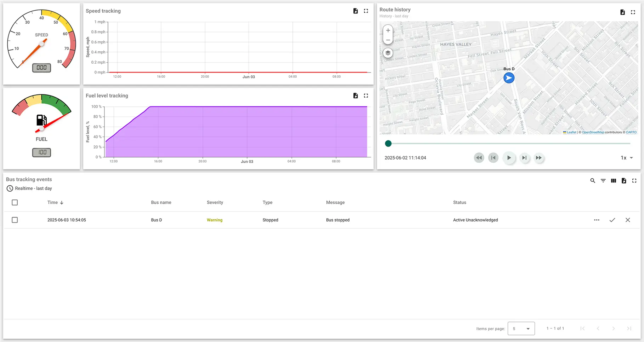Expand Speed tracking widget to fullscreen
This screenshot has width=644, height=342.
366,11
